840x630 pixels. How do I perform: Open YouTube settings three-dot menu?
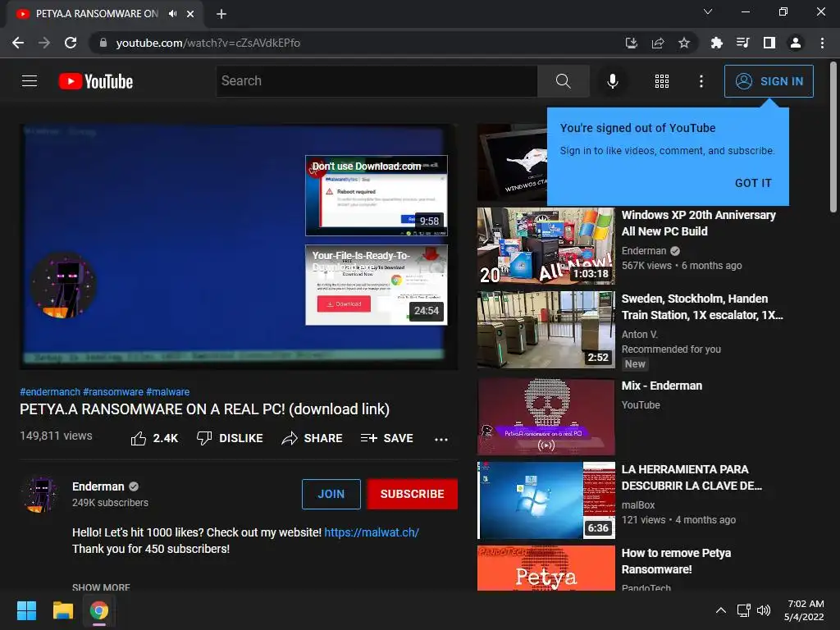pyautogui.click(x=701, y=81)
